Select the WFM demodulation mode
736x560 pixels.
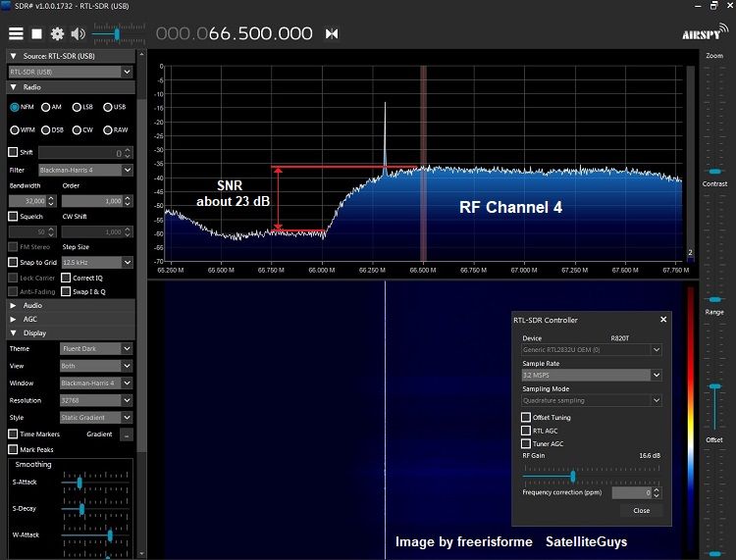(x=15, y=129)
